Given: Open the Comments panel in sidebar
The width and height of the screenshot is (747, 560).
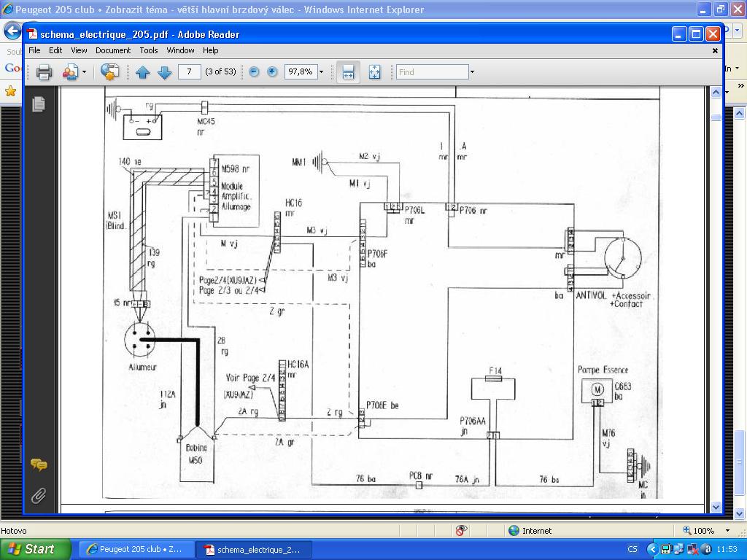Looking at the screenshot, I should [39, 464].
